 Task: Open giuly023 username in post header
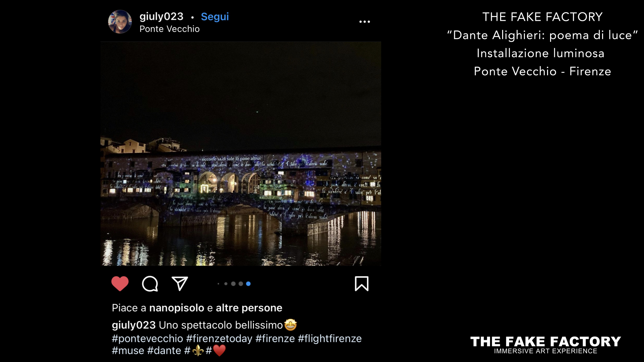161,16
